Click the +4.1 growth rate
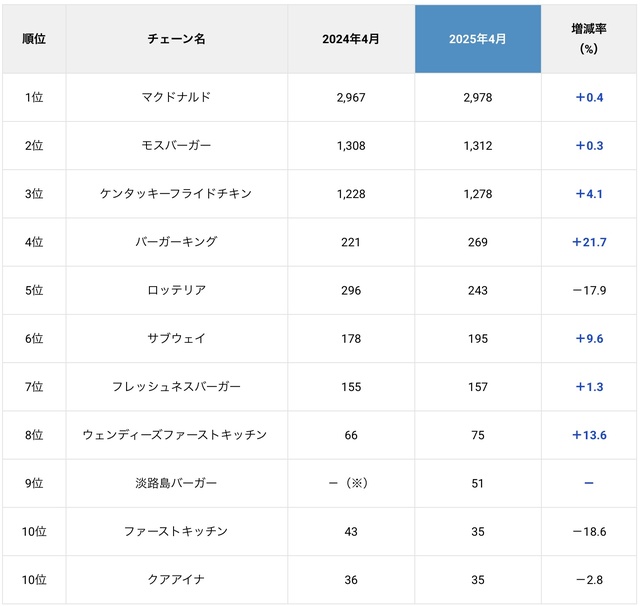Image resolution: width=640 pixels, height=606 pixels. pos(589,194)
